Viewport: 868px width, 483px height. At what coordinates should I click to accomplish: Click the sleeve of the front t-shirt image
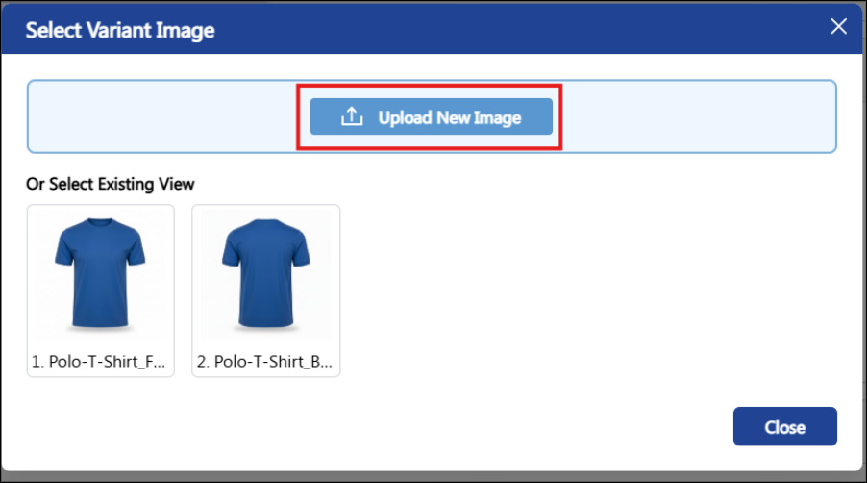64,250
